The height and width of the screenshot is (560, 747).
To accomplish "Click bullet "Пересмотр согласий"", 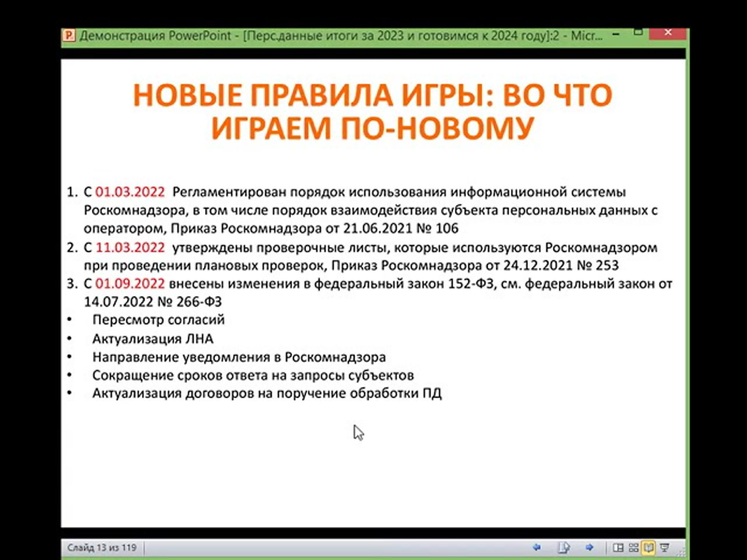I will tap(158, 320).
